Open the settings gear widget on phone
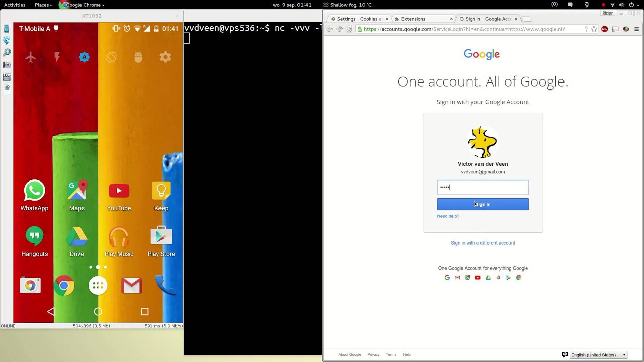The width and height of the screenshot is (644, 362). point(165,57)
